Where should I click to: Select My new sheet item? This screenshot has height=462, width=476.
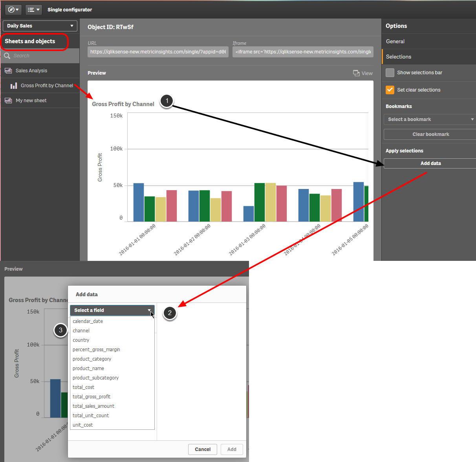click(x=40, y=101)
